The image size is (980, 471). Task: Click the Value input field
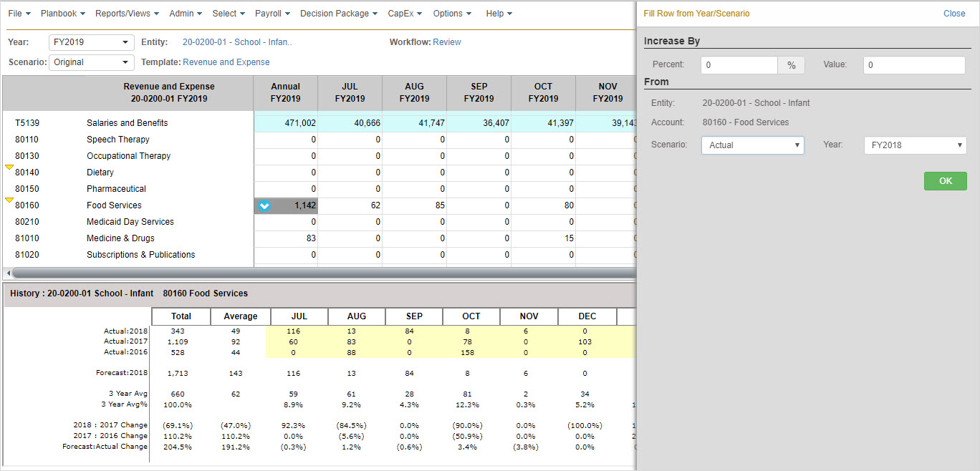914,65
